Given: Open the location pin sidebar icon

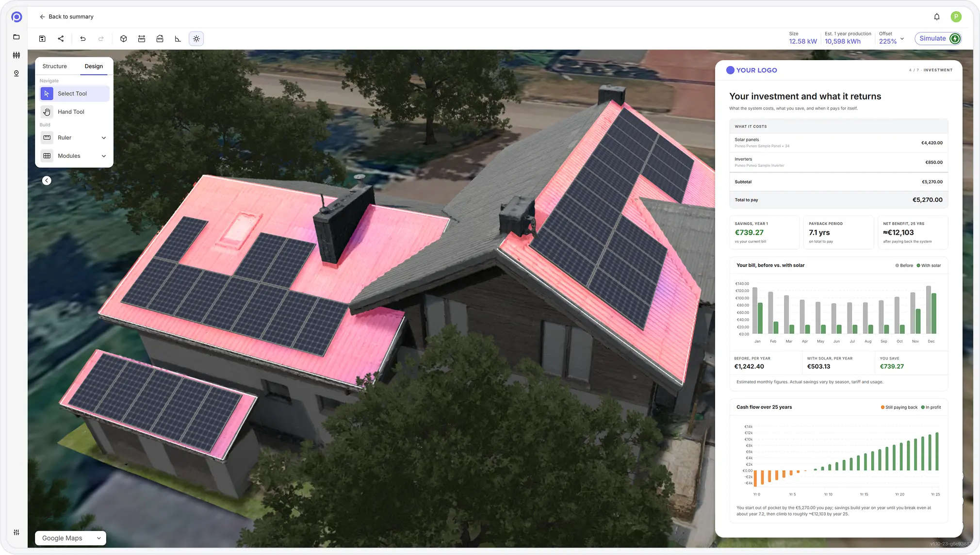Looking at the screenshot, I should (x=16, y=73).
